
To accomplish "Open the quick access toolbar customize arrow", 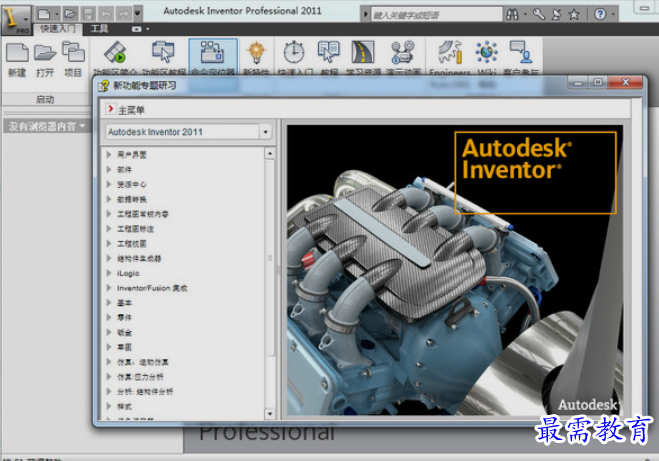I will click(137, 14).
